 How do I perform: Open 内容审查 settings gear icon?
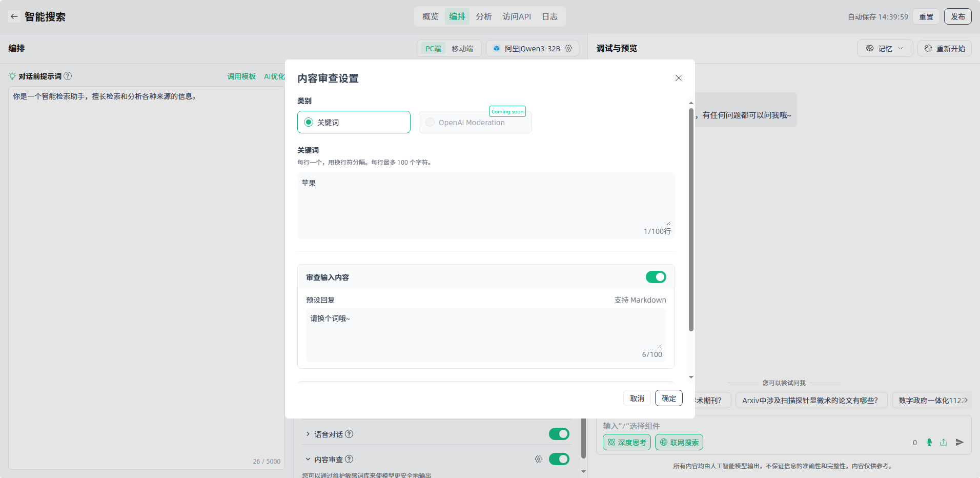[x=538, y=459]
